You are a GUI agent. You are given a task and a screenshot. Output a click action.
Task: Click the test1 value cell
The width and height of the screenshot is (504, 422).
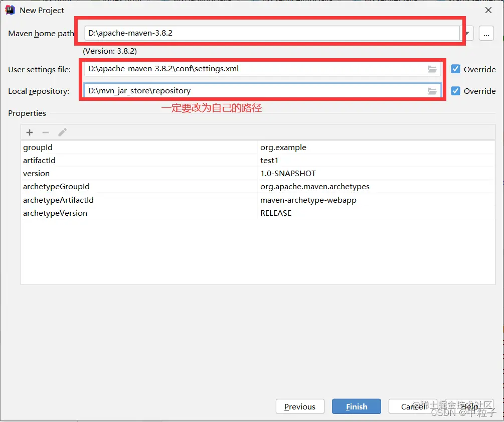(x=377, y=160)
